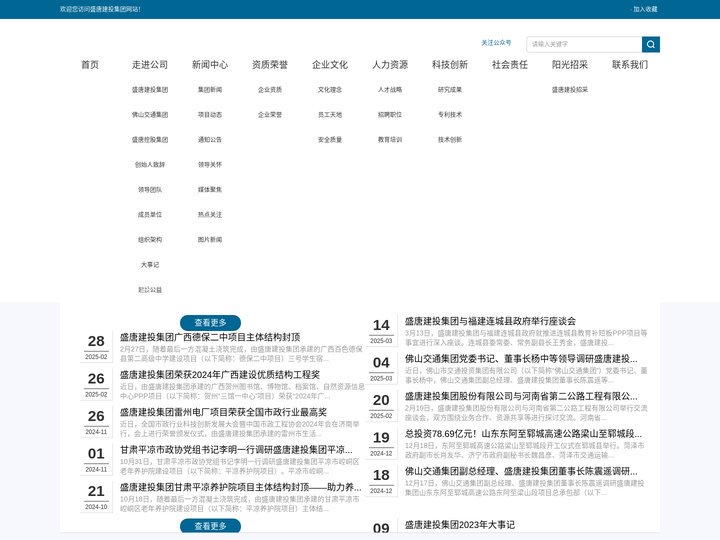The height and width of the screenshot is (540, 720).
Task: Select 文化理念 submenu item
Action: pos(330,90)
